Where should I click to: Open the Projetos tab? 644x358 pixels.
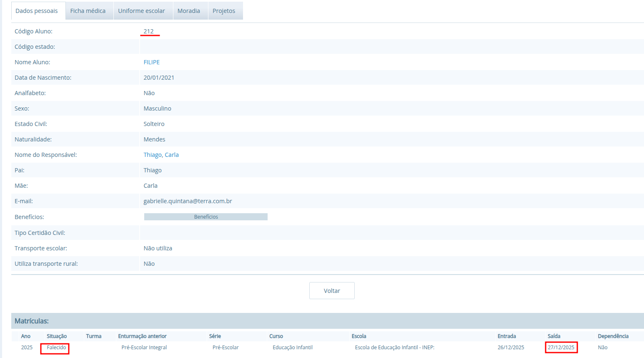[x=224, y=11]
